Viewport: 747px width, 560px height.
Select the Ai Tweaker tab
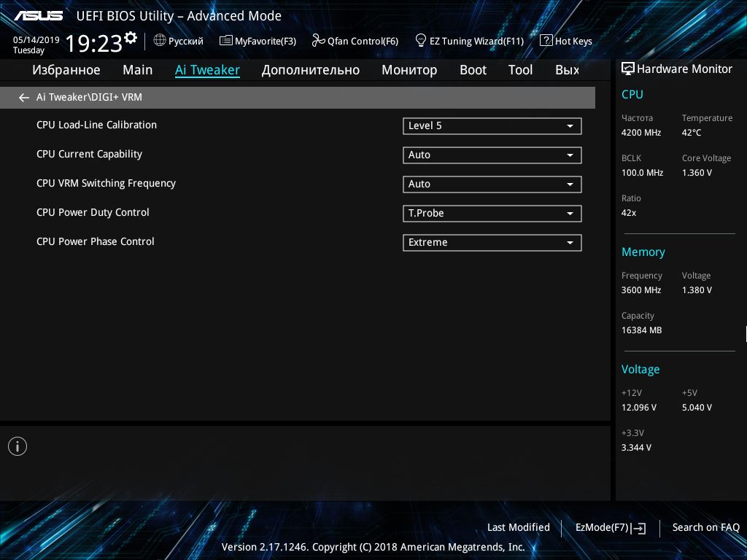point(207,70)
